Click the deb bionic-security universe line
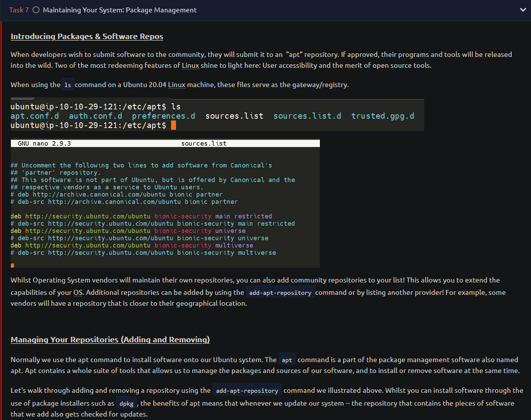This screenshot has height=420, width=531. point(128,231)
